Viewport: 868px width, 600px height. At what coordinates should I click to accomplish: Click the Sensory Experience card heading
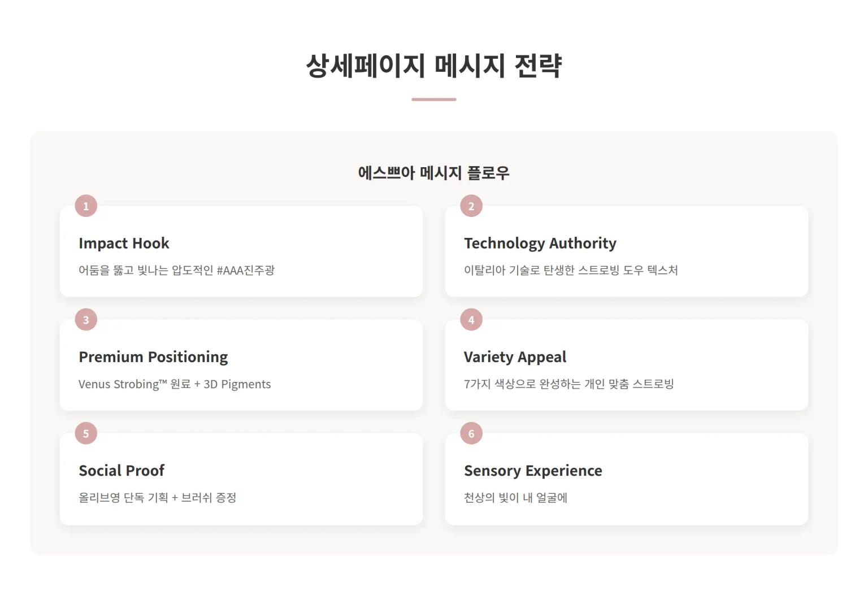pyautogui.click(x=532, y=471)
